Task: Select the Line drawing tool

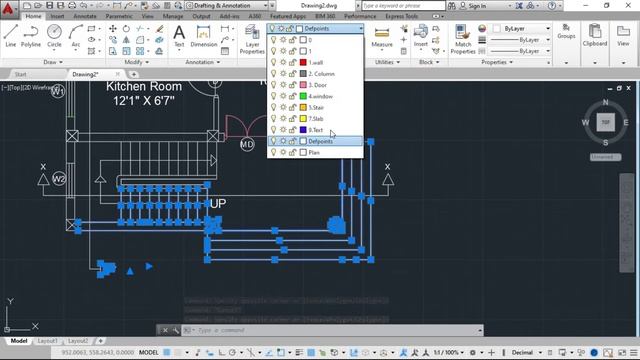Action: click(11, 36)
